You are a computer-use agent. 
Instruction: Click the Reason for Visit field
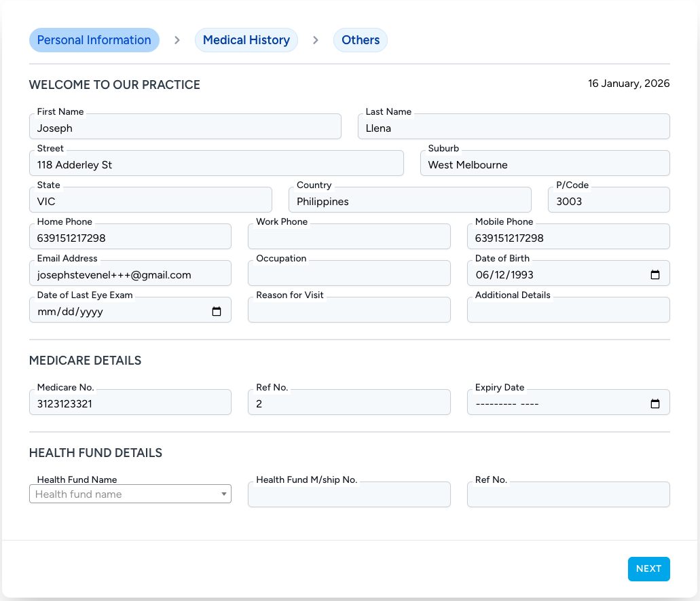[x=349, y=310]
